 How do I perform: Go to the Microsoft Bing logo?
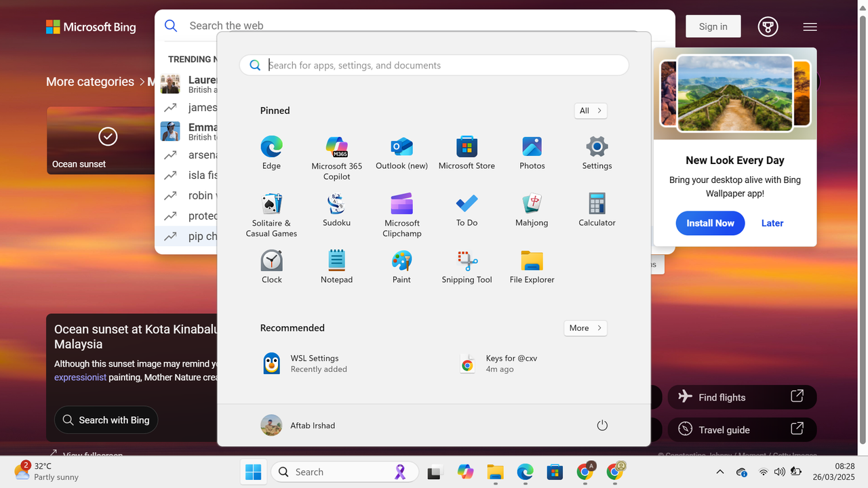[x=91, y=27]
